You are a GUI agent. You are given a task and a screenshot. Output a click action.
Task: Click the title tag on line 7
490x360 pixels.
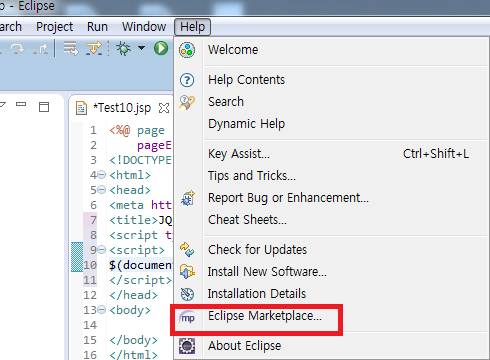133,220
